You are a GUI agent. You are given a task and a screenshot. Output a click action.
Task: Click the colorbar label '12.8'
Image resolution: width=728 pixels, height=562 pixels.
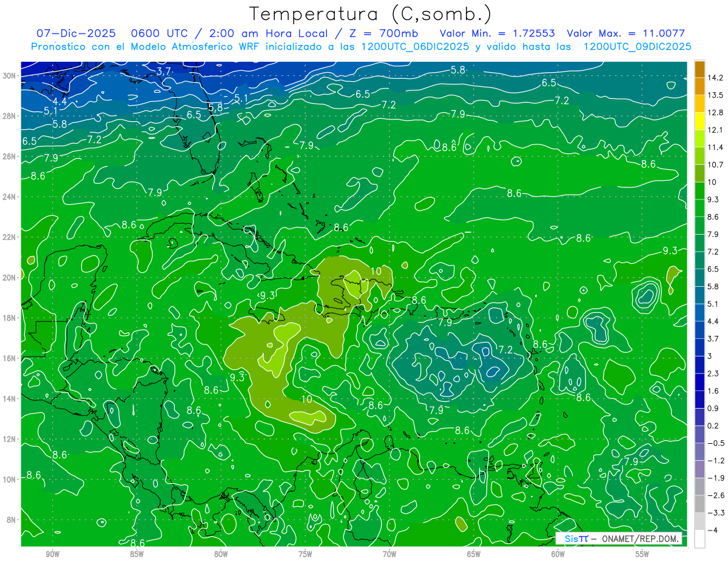[715, 113]
